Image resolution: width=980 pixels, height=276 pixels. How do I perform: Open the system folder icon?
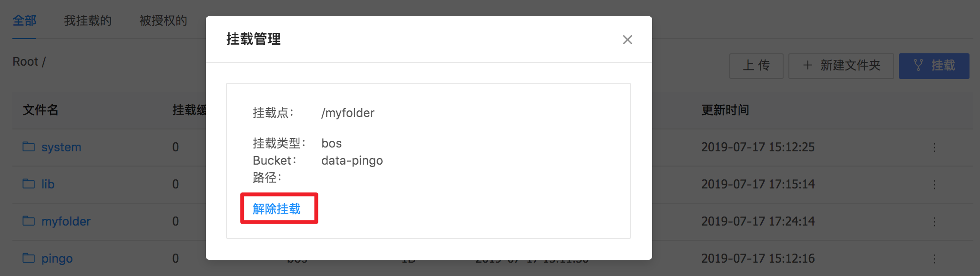click(x=29, y=147)
